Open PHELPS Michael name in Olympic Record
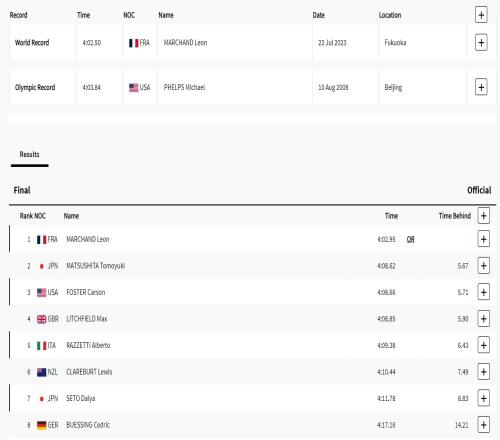The width and height of the screenshot is (500, 440). (184, 87)
